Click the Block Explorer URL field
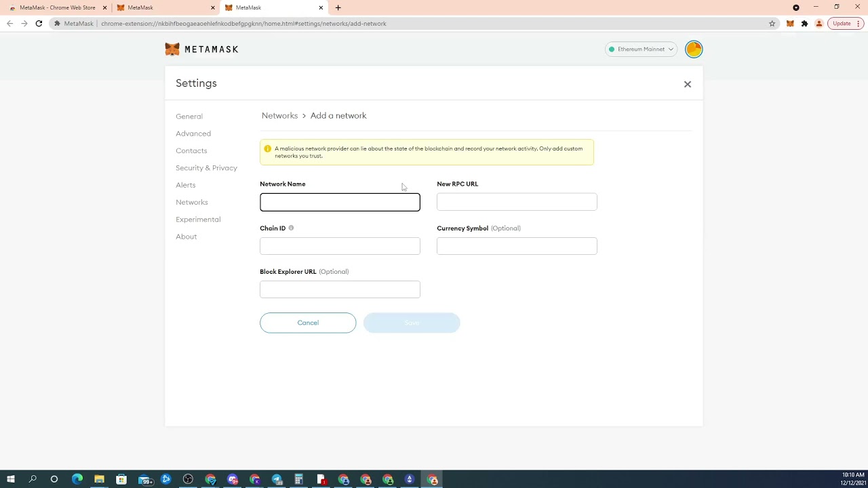 pyautogui.click(x=340, y=289)
